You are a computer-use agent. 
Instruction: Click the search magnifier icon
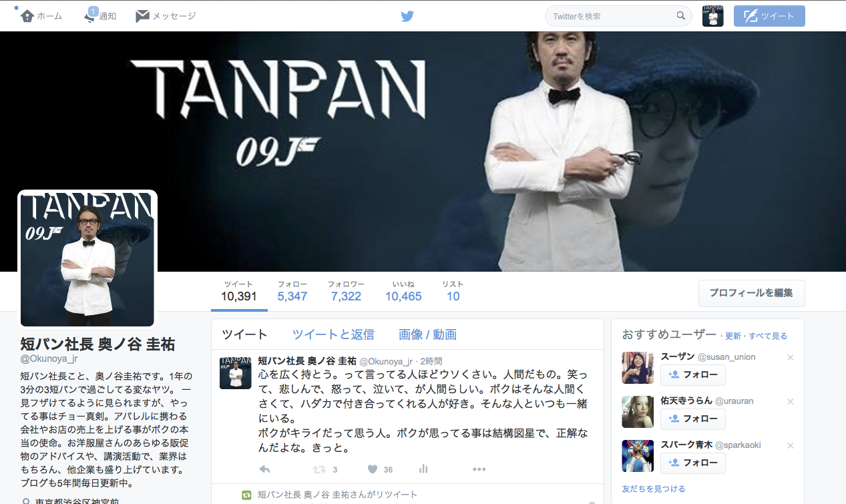[x=680, y=15]
